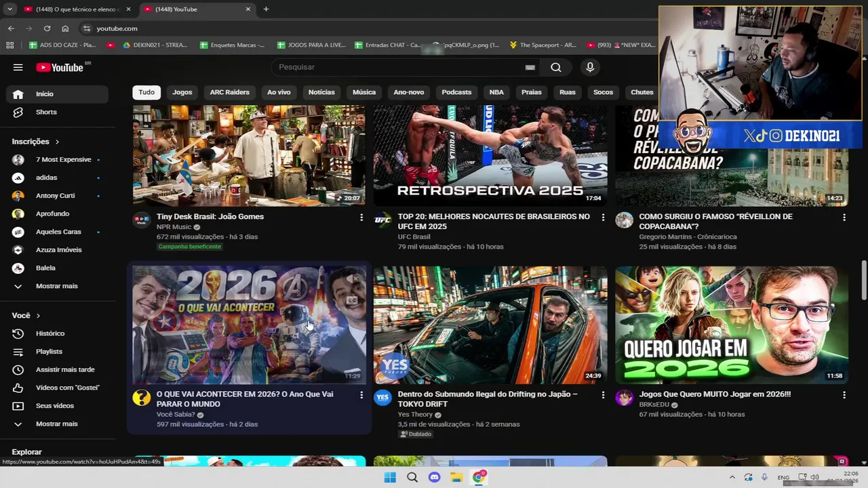Viewport: 868px width, 488px height.
Task: Open Discord from taskbar
Action: tap(435, 477)
